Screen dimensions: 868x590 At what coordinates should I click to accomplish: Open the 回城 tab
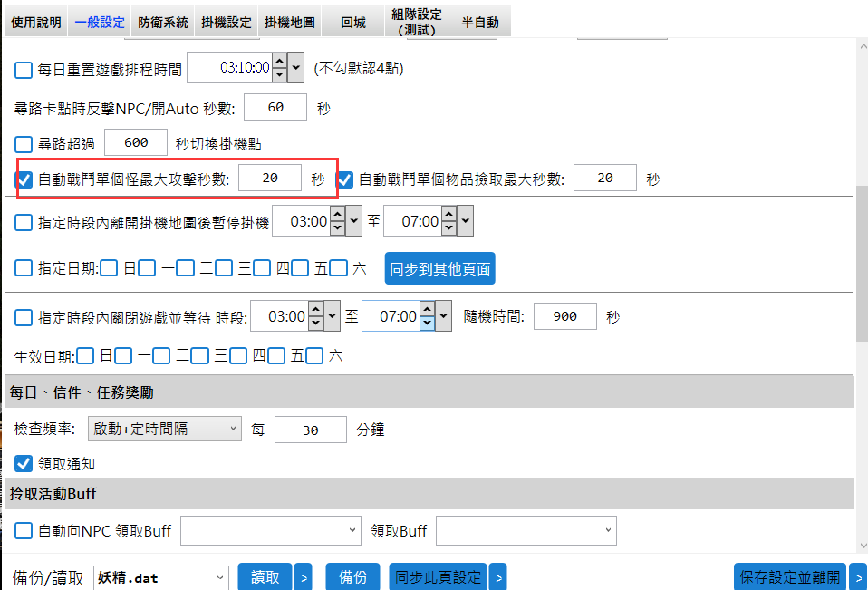coord(353,22)
